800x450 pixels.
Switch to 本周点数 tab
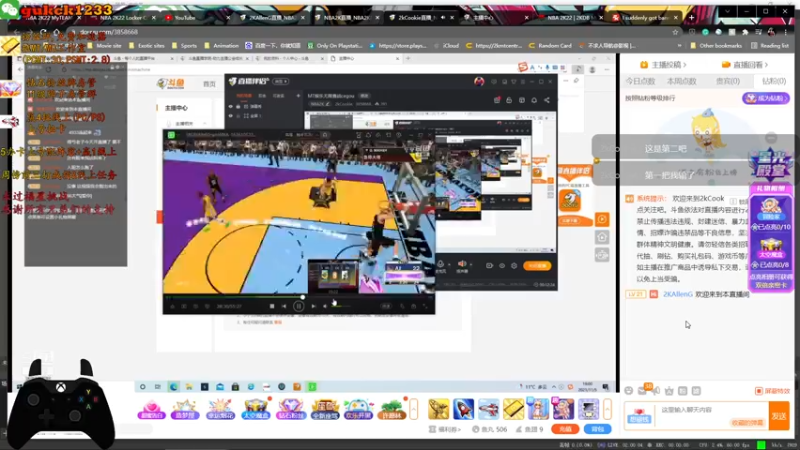(x=682, y=81)
